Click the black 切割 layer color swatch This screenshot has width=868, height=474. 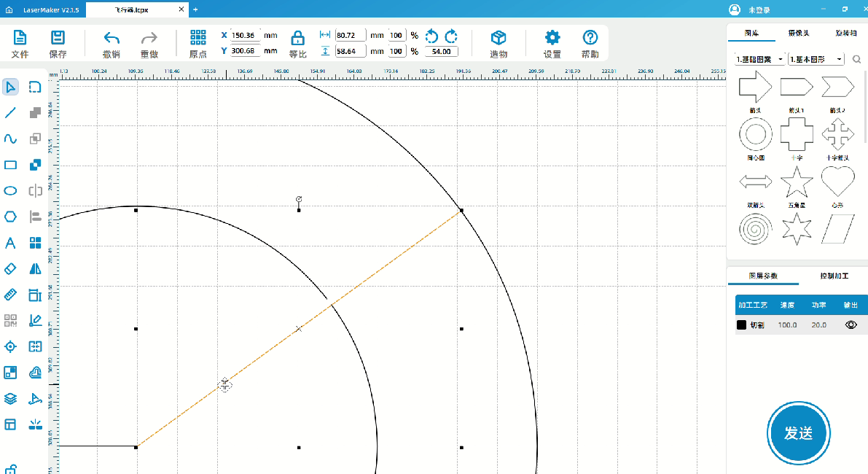point(741,325)
